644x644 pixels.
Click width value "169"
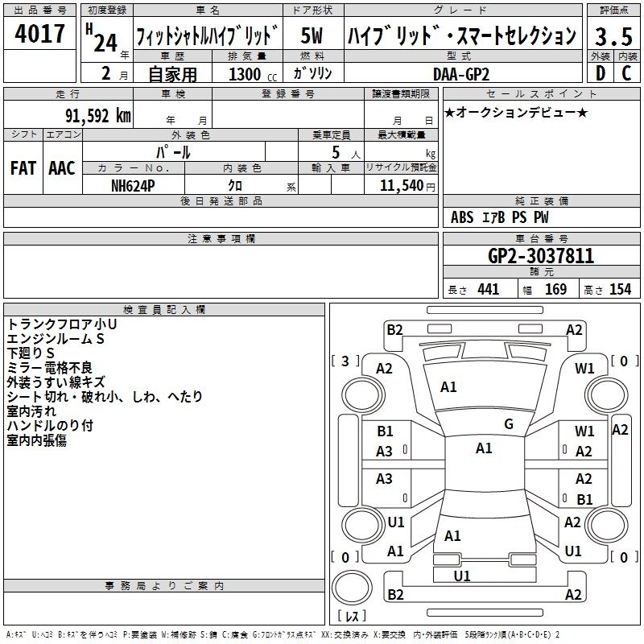pos(555,290)
